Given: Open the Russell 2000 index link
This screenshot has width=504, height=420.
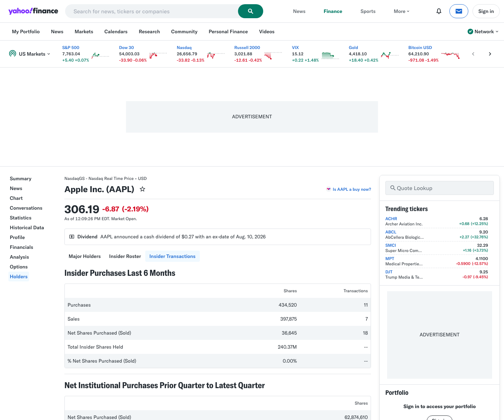Looking at the screenshot, I should (x=247, y=48).
